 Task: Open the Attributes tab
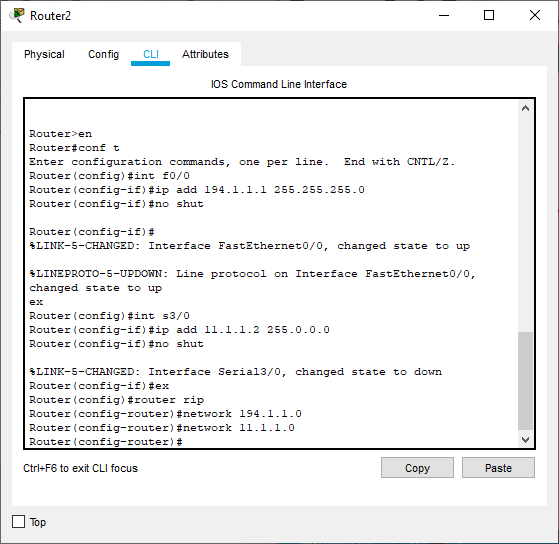pos(205,54)
